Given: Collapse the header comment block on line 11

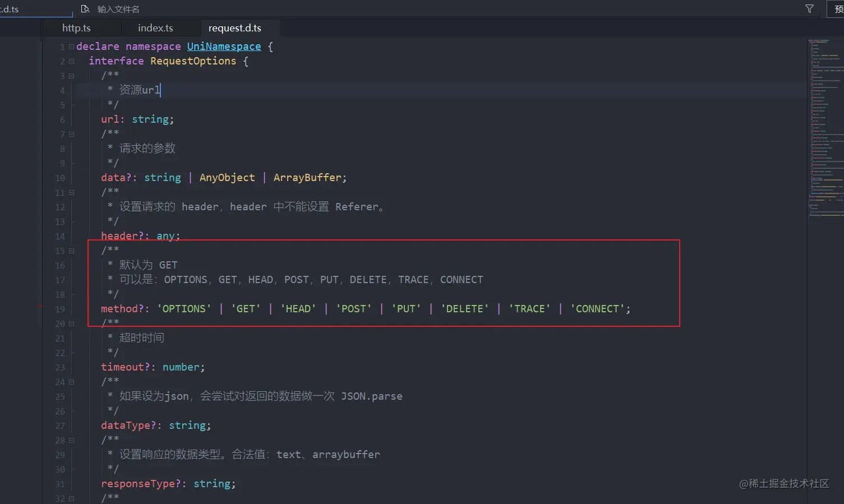Looking at the screenshot, I should pos(71,192).
